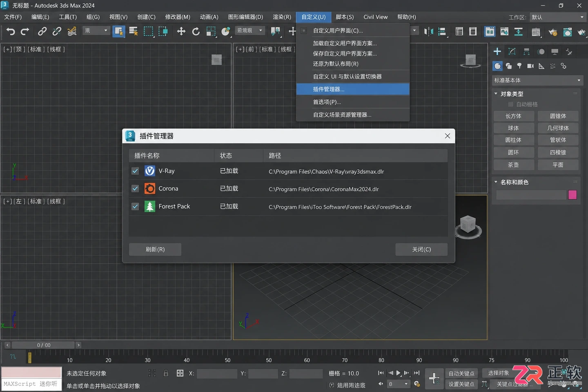Uncheck the Corona plugin checkbox
The image size is (588, 392).
pyautogui.click(x=135, y=189)
